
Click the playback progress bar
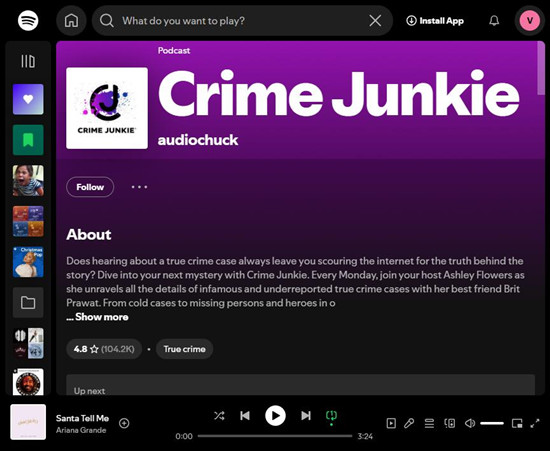[x=275, y=436]
